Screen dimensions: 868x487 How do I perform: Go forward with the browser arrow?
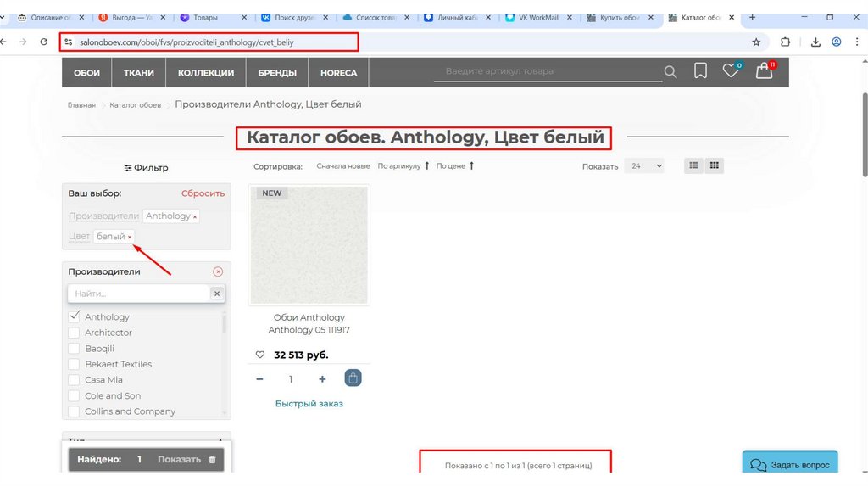23,42
